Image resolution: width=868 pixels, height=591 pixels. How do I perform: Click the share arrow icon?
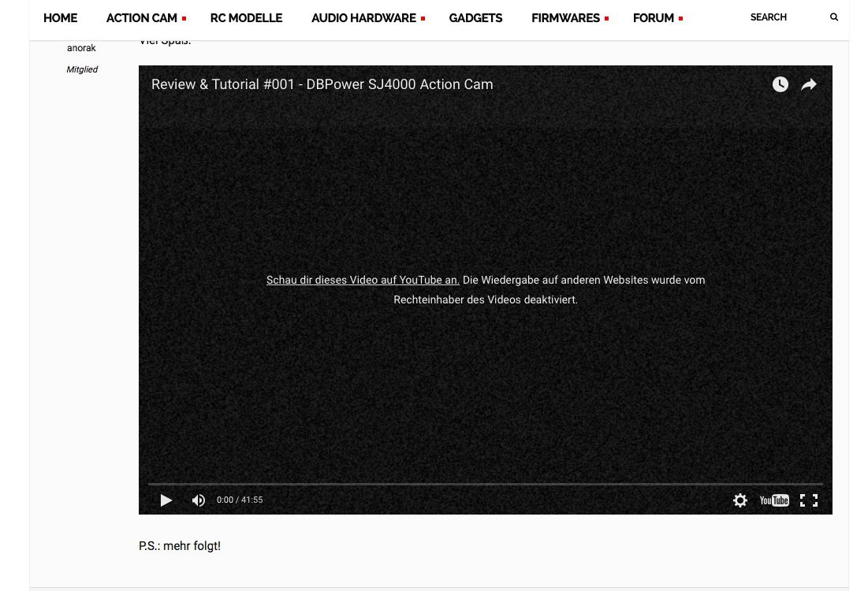(x=809, y=84)
